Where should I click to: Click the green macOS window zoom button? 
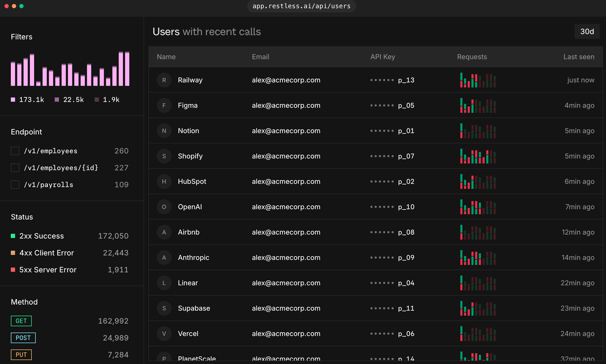click(x=21, y=6)
